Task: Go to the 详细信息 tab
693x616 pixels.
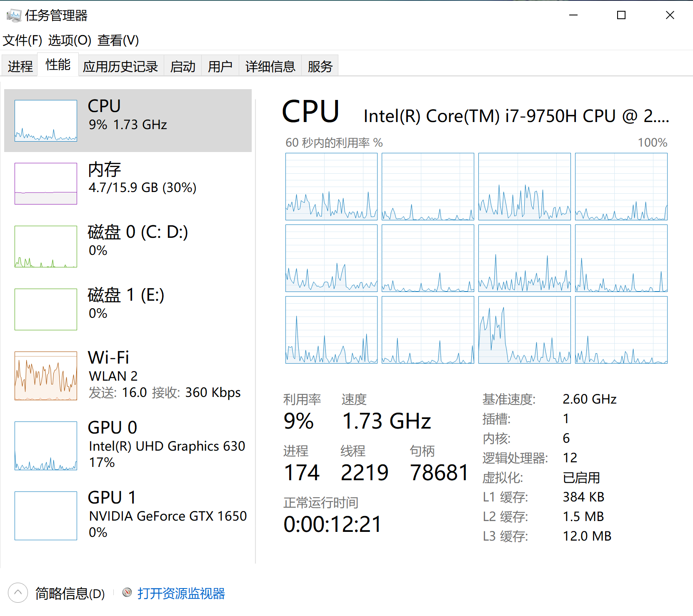Action: [x=270, y=66]
